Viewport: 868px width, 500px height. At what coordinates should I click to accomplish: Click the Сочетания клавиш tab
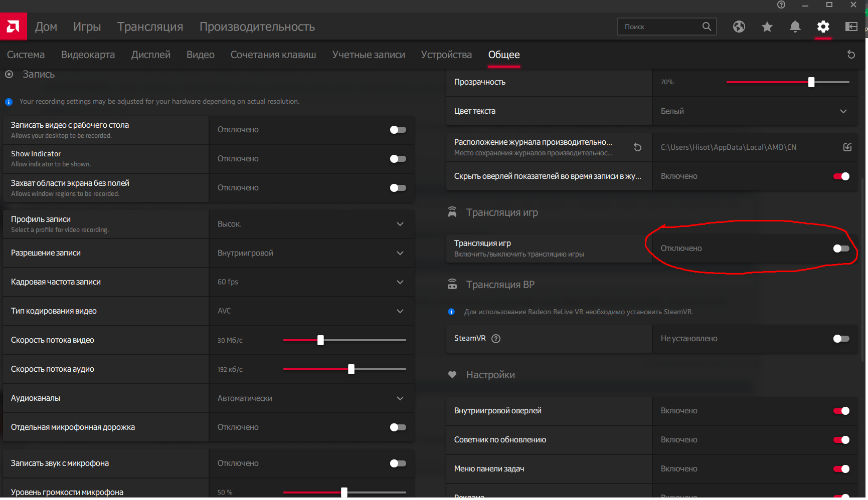click(273, 55)
